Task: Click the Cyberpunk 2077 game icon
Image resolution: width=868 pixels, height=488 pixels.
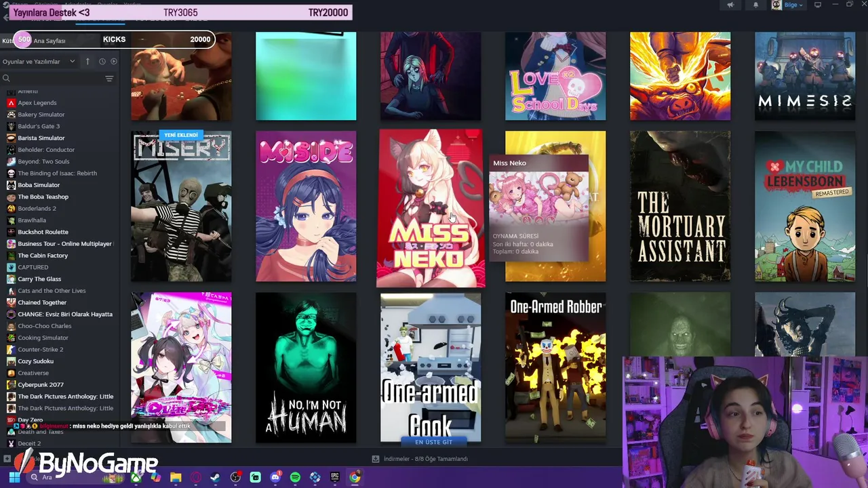Action: [11, 385]
